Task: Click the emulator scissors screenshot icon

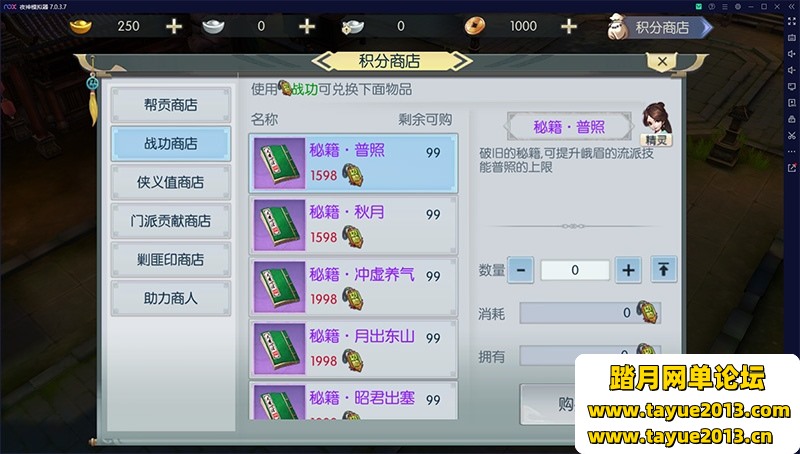Action: click(x=791, y=136)
